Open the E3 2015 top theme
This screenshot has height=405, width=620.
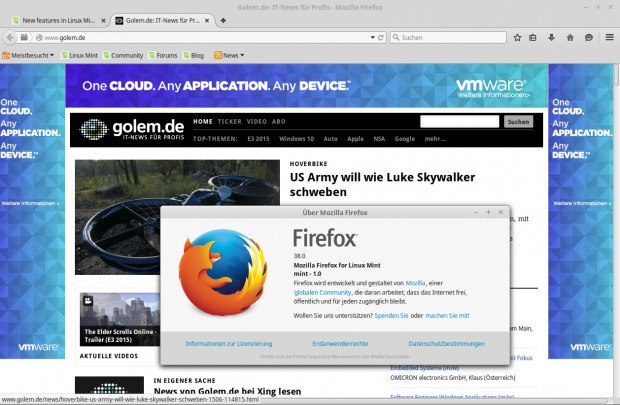258,139
